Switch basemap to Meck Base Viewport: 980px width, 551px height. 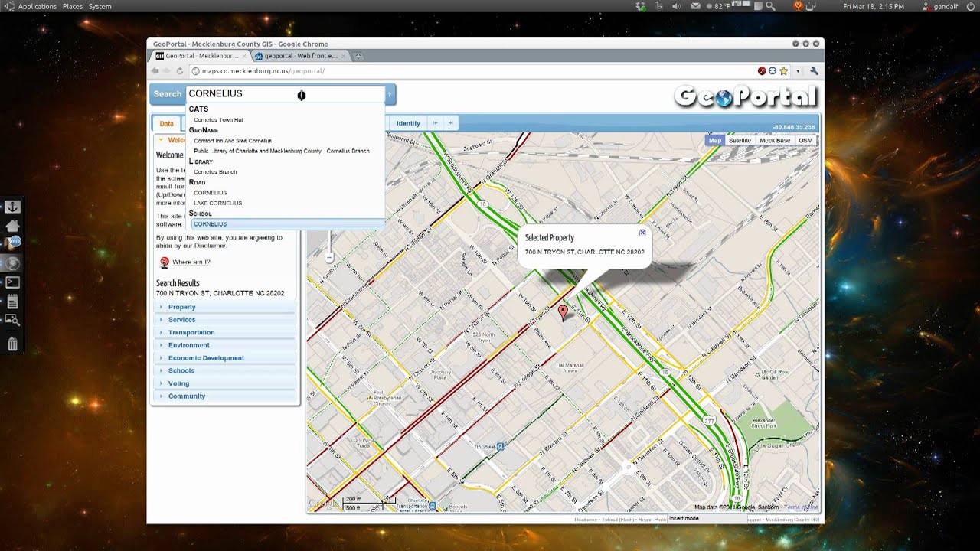[x=775, y=141]
